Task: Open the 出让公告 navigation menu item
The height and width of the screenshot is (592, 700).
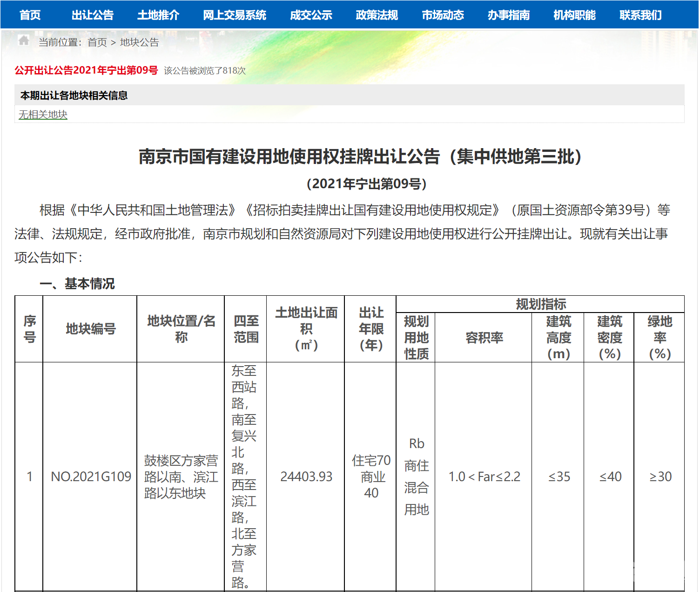Action: point(93,14)
